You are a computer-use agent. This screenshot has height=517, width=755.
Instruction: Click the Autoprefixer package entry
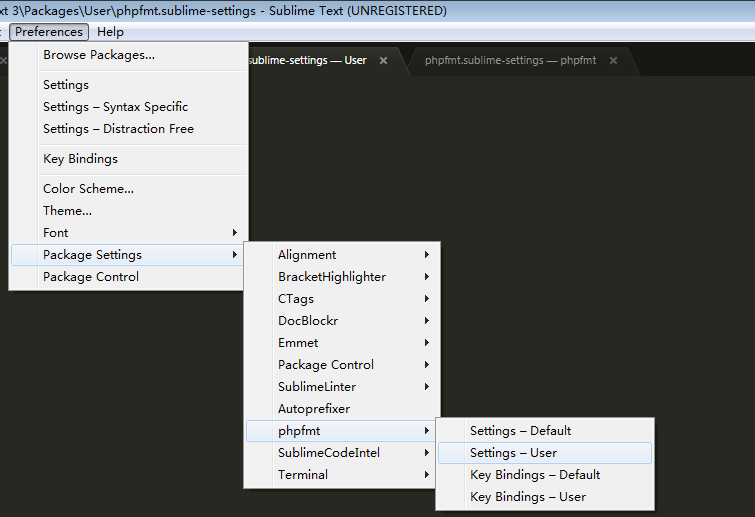pyautogui.click(x=314, y=409)
